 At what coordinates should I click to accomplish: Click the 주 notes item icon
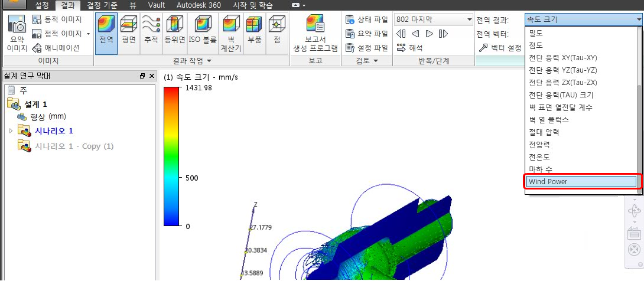coord(11,90)
